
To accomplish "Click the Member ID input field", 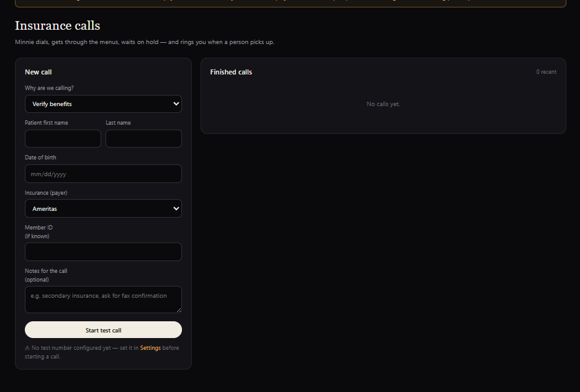I will [x=103, y=252].
